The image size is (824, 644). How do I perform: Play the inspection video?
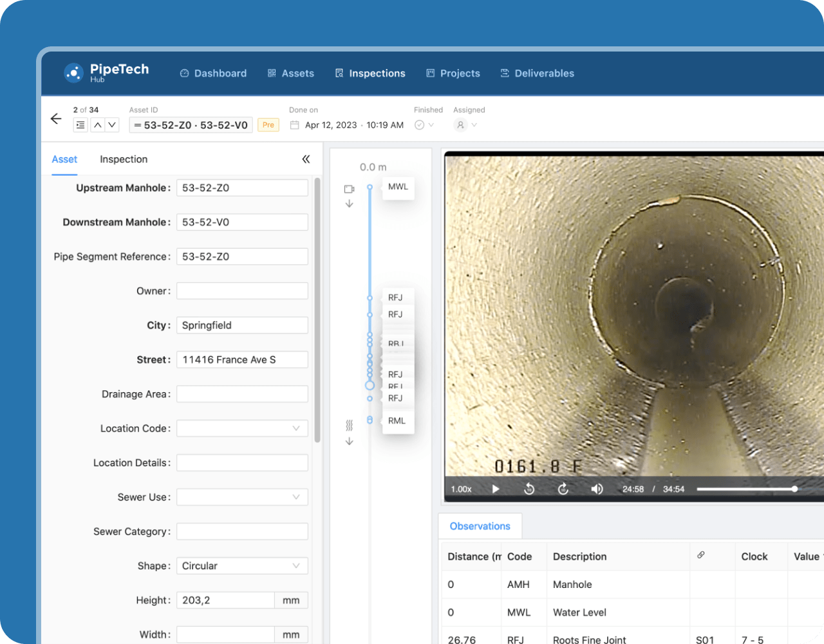(x=496, y=489)
